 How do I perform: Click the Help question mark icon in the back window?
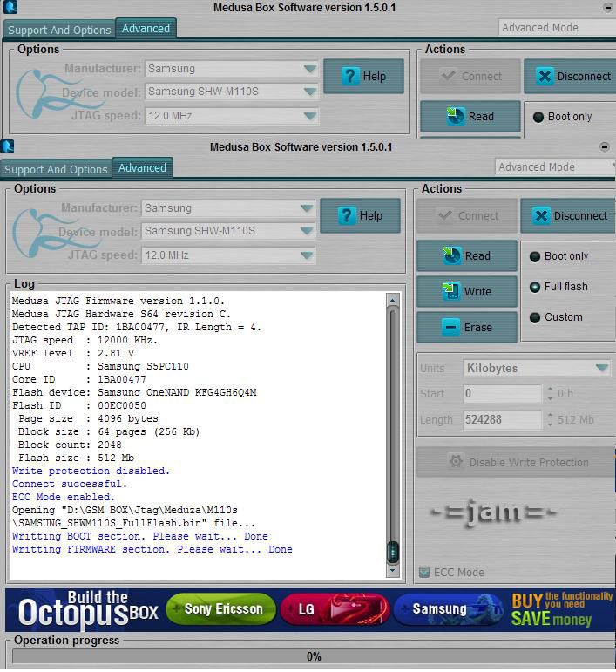pos(350,77)
